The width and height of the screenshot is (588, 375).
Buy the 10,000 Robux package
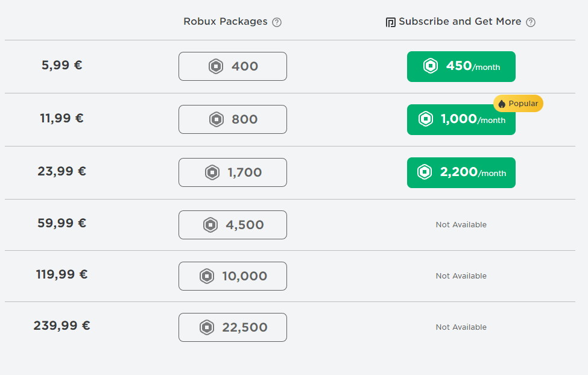(x=233, y=276)
